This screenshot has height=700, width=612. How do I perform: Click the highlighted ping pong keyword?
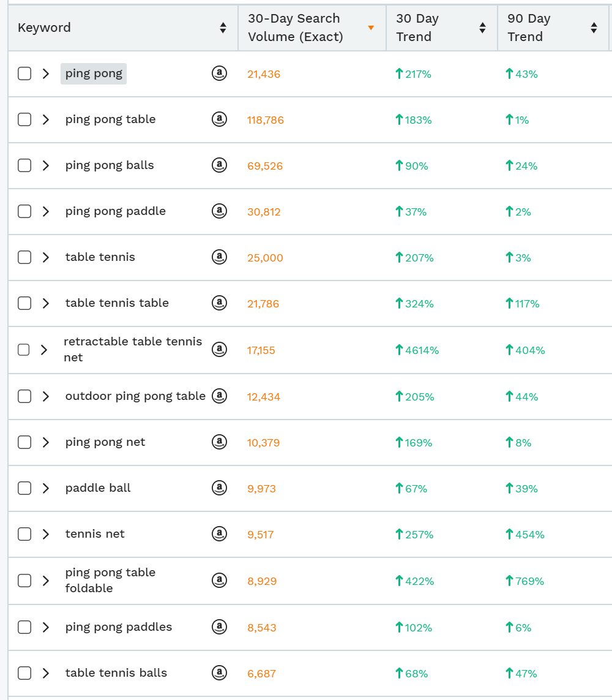point(94,74)
